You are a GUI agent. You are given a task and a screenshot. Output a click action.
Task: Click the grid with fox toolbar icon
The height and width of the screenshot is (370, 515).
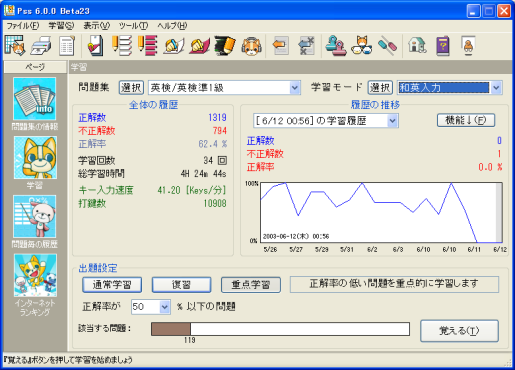click(x=15, y=45)
